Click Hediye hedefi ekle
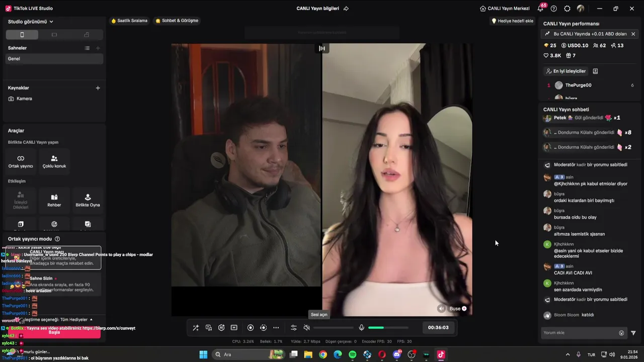Viewport: 644px width, 362px height. pyautogui.click(x=512, y=21)
